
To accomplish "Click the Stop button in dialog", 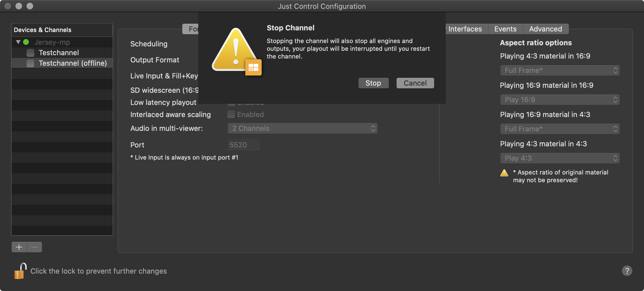I will pos(373,83).
